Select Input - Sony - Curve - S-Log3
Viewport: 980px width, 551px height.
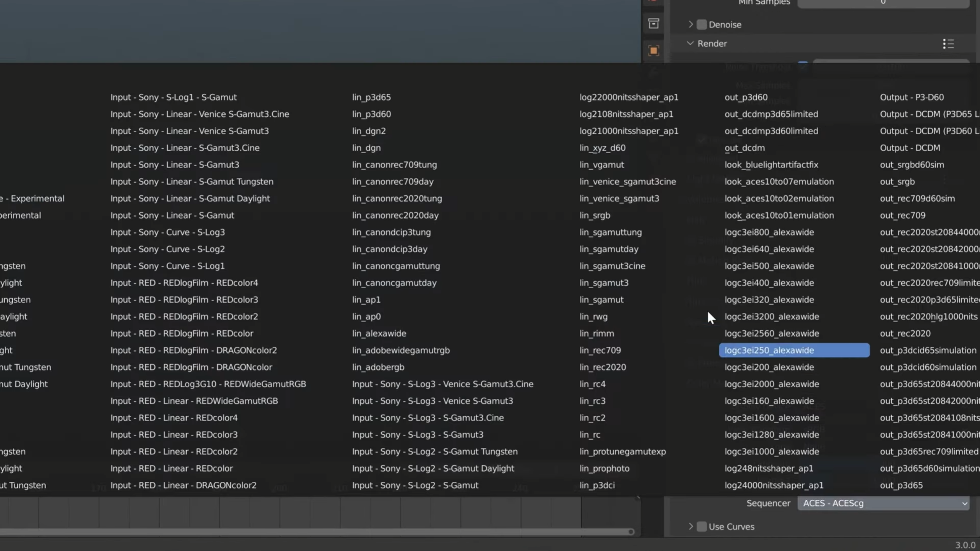point(167,232)
